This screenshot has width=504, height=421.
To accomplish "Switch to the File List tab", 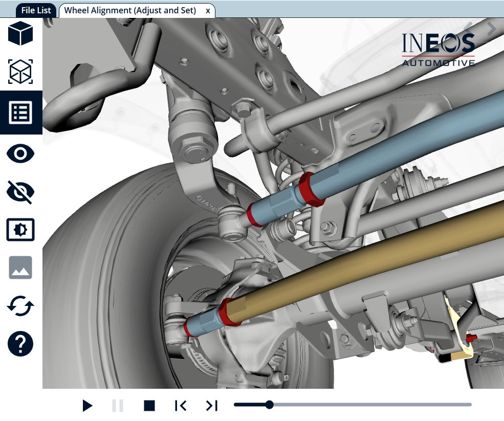I will point(36,10).
